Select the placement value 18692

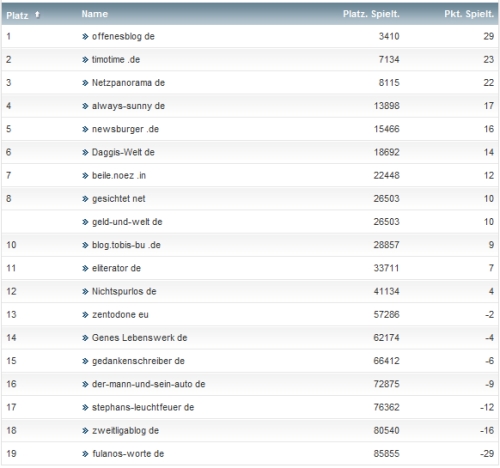coord(386,152)
